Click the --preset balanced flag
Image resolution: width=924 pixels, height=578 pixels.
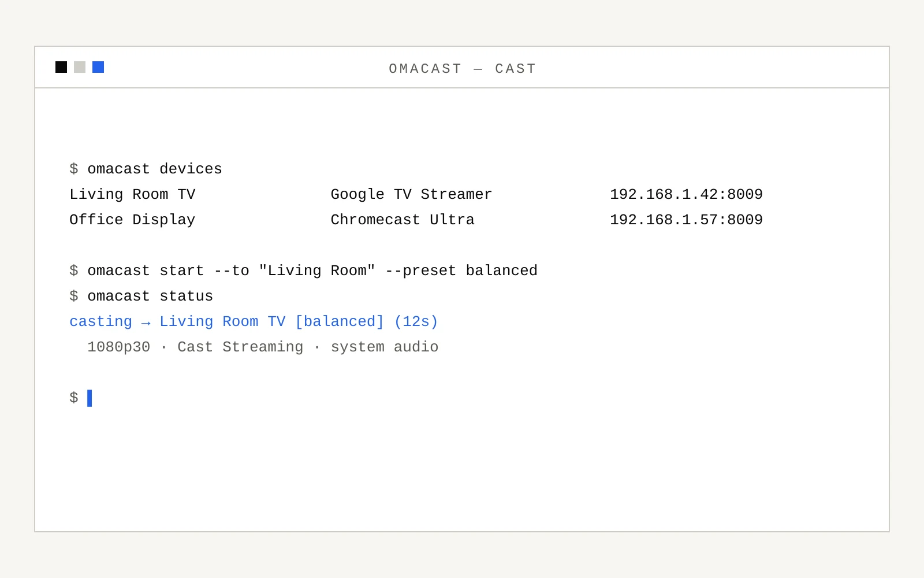(461, 271)
